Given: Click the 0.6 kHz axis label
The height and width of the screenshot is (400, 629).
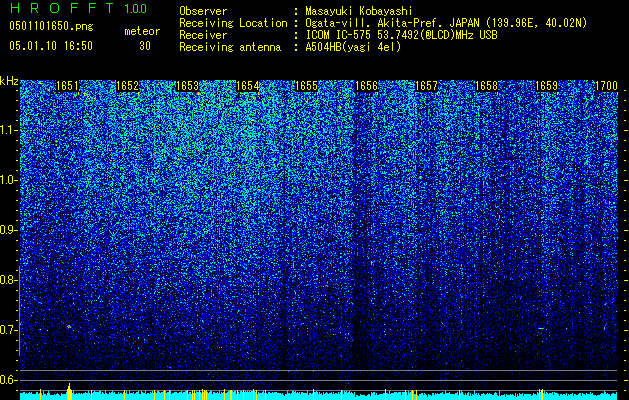Looking at the screenshot, I should (9, 380).
